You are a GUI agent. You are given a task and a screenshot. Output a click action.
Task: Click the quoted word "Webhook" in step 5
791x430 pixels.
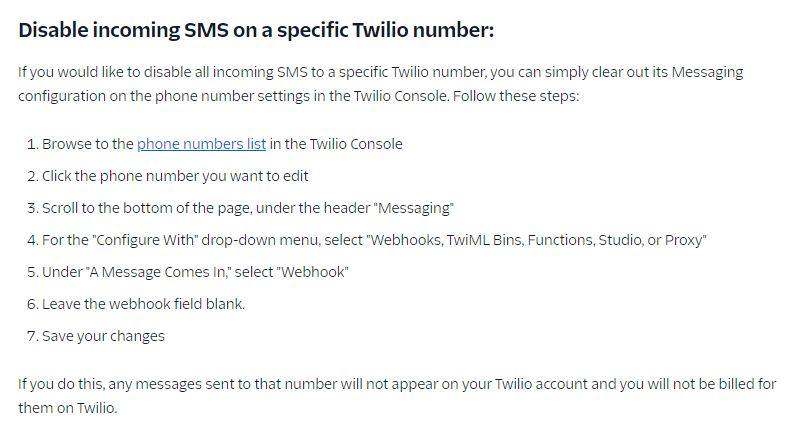(x=312, y=272)
